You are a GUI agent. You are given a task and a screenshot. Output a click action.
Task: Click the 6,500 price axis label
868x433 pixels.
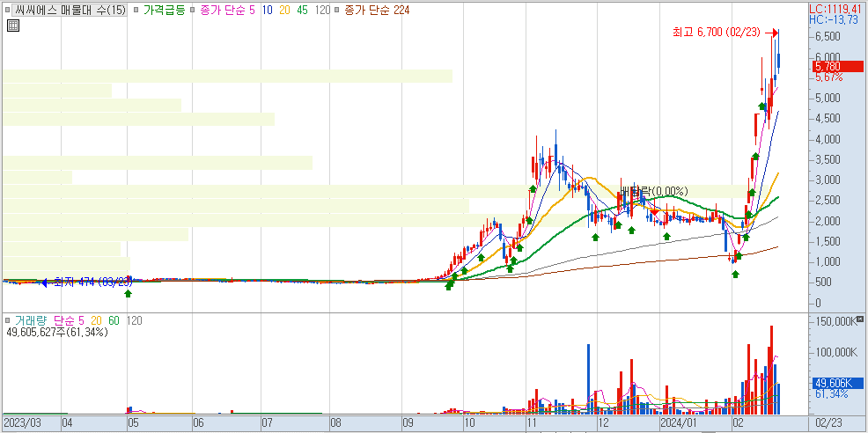(x=828, y=36)
